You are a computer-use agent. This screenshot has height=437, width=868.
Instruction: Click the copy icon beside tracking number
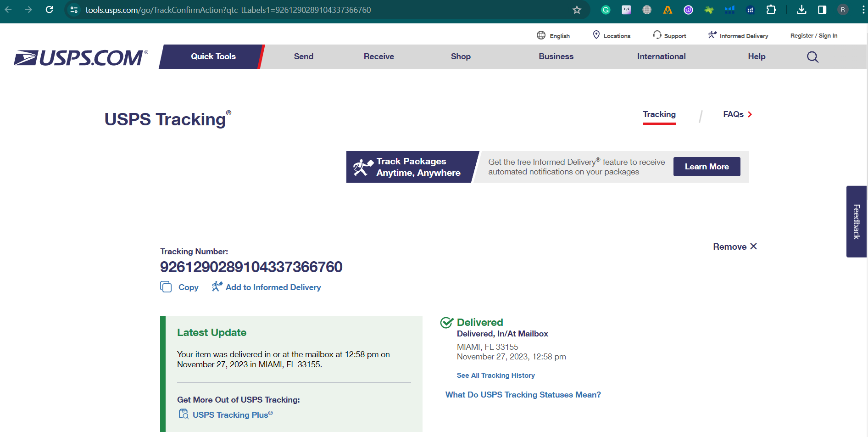[166, 287]
